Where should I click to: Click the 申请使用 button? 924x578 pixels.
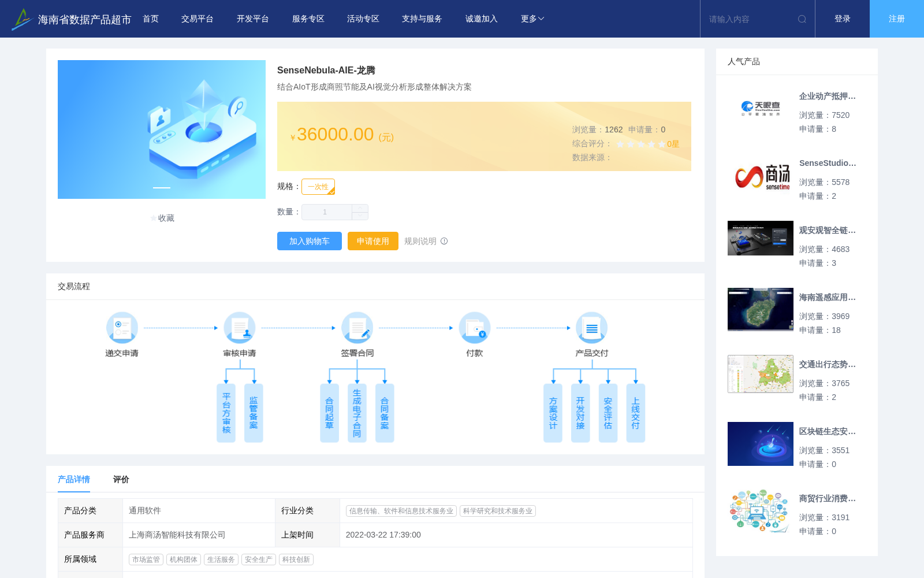tap(373, 241)
